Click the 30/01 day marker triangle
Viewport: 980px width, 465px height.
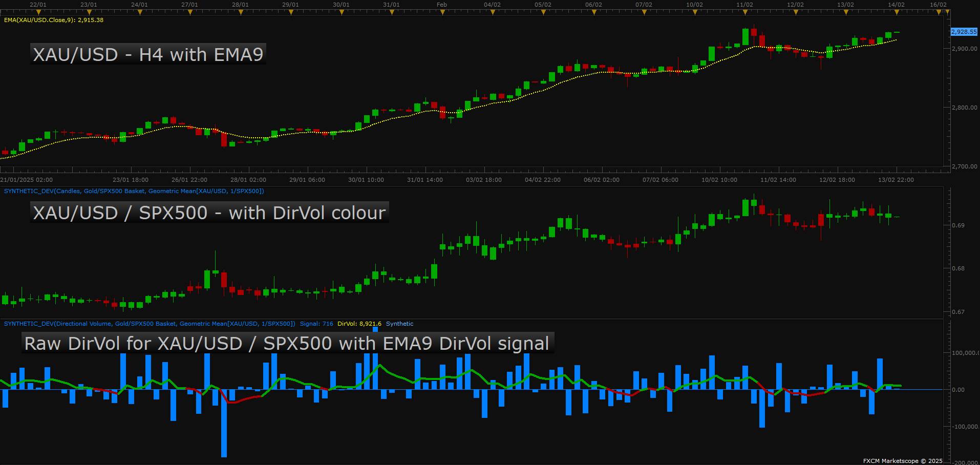(341, 12)
